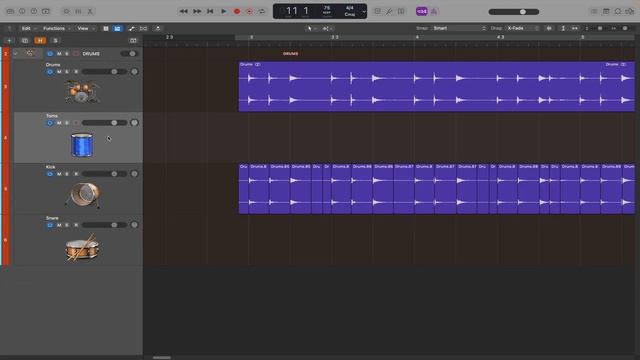Open Smart Controls dial icon
Viewport: 640px width, 360px height.
point(67,11)
